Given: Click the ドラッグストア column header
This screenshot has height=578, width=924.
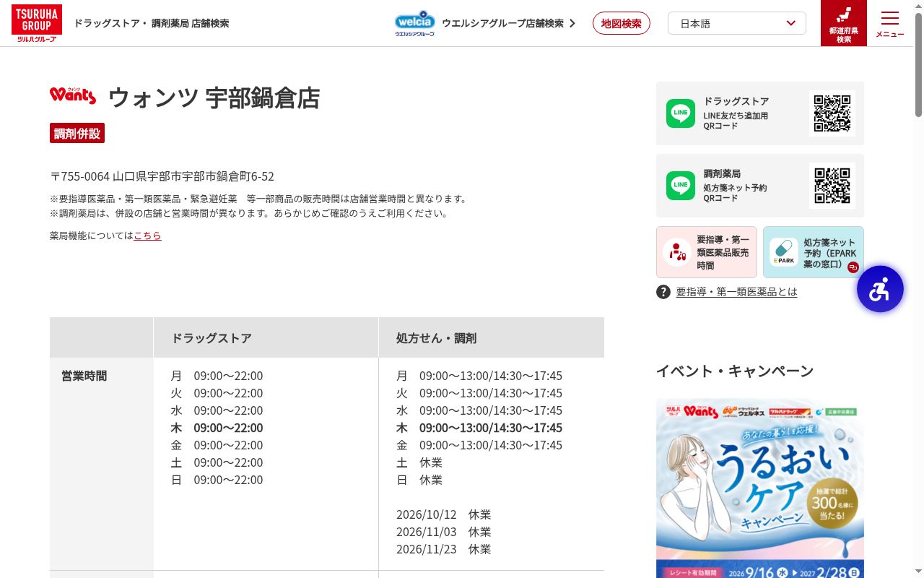Looking at the screenshot, I should click(266, 337).
